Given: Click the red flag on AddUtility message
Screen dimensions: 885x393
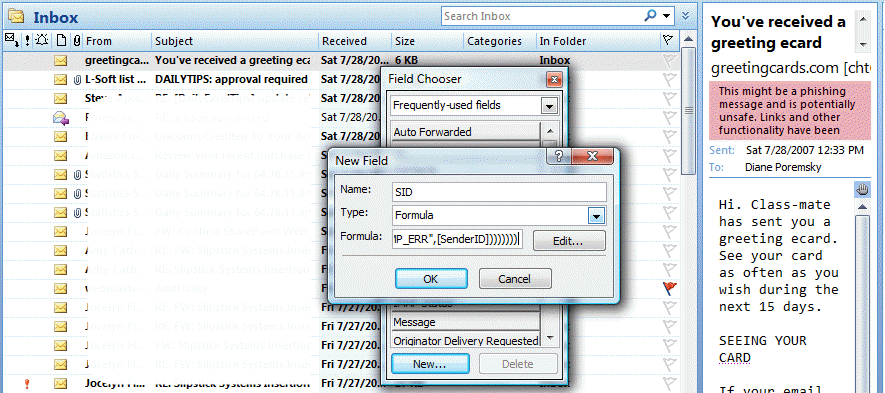Looking at the screenshot, I should (x=669, y=289).
